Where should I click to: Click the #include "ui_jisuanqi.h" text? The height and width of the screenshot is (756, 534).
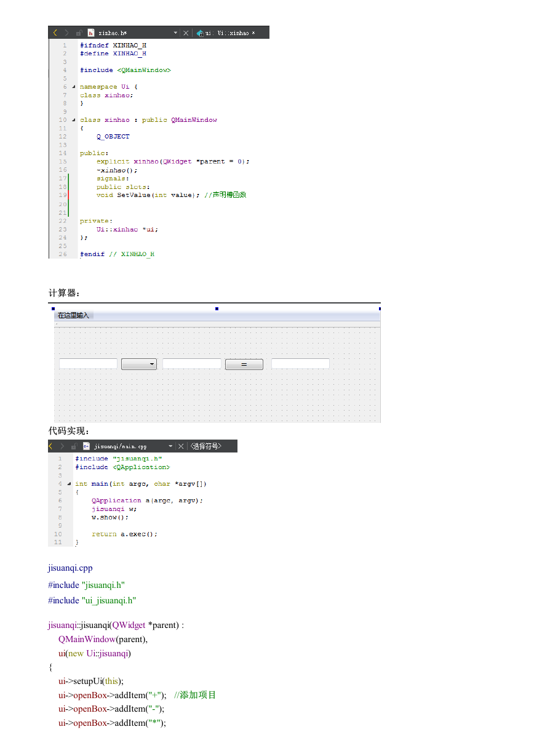92,600
